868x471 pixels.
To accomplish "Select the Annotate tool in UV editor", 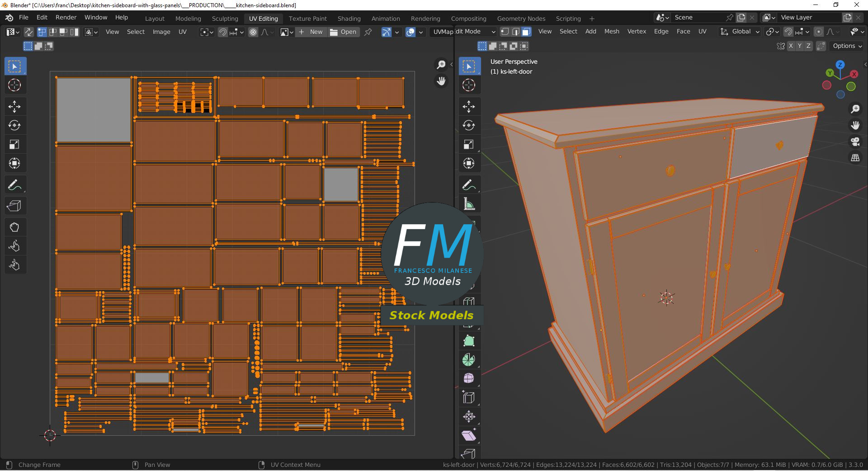I will 14,185.
